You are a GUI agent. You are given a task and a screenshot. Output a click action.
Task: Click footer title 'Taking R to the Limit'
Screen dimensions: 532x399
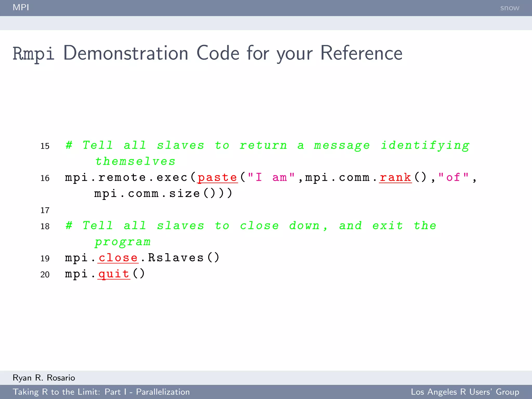(57, 392)
